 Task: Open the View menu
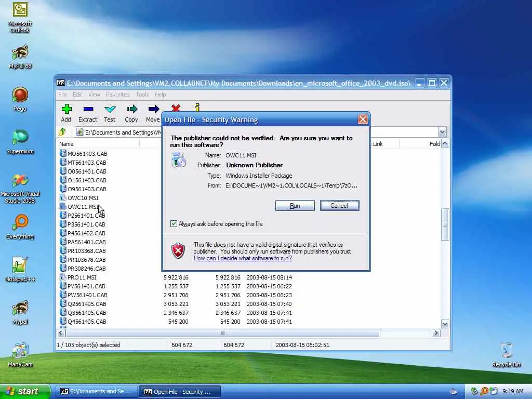[x=94, y=95]
